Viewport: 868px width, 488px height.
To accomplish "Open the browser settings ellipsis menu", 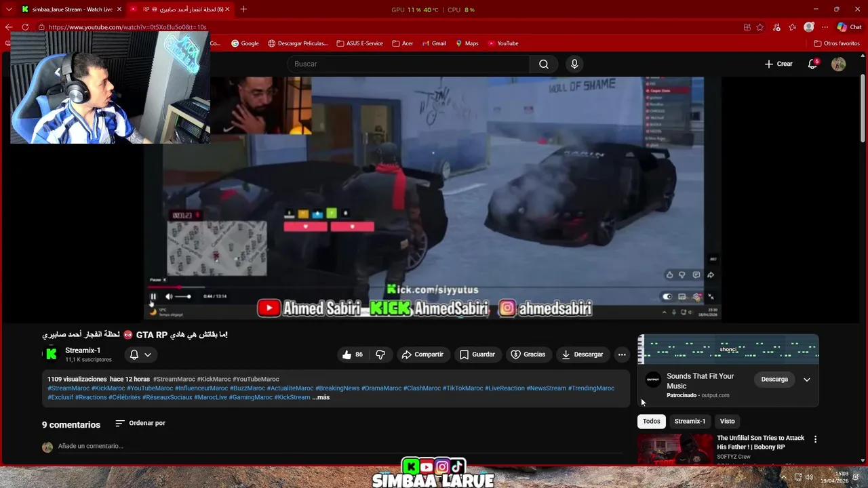I will tap(825, 27).
